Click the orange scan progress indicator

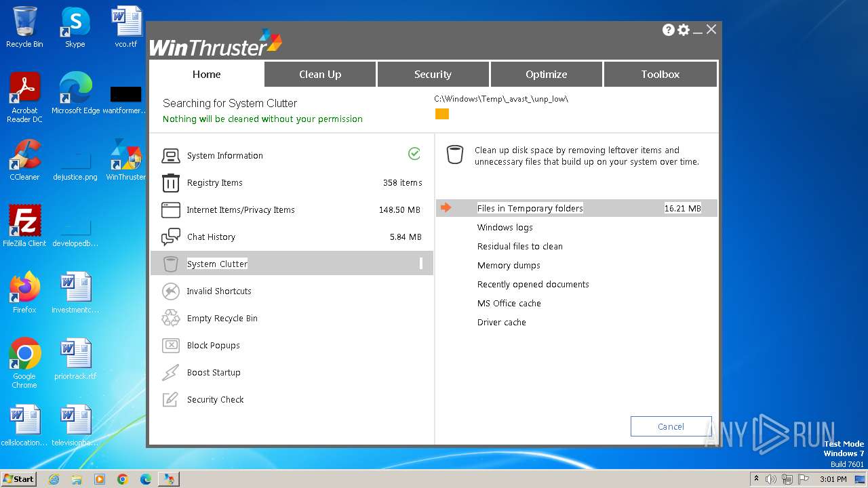pos(442,114)
